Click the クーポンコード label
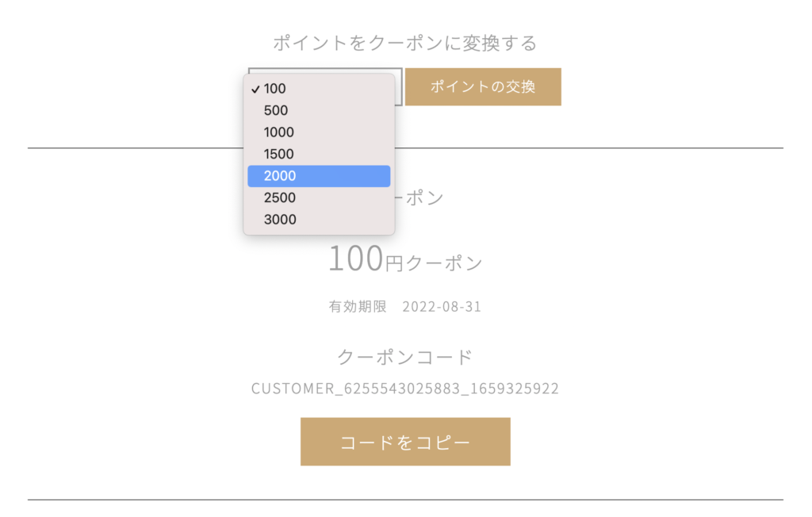812x517 pixels. tap(405, 357)
